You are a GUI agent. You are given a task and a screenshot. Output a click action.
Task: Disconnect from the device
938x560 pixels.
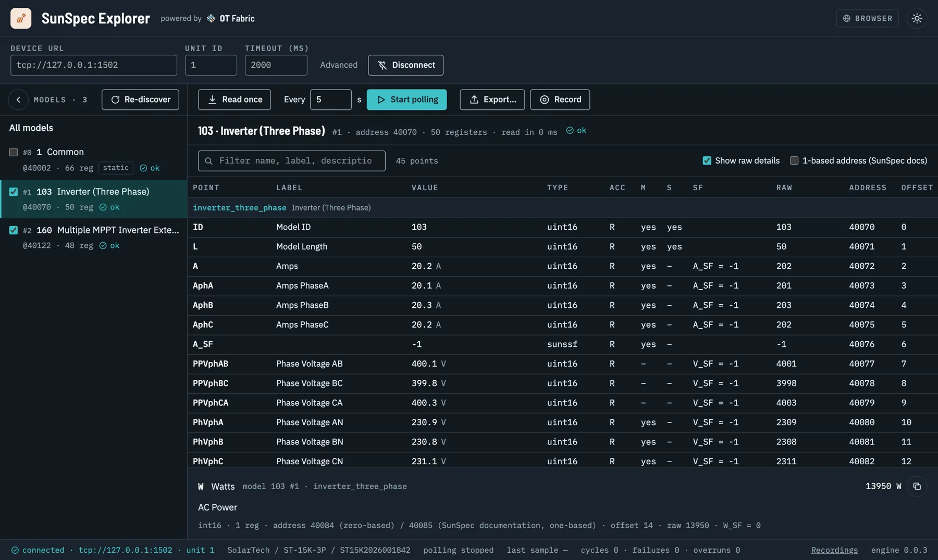(x=405, y=65)
